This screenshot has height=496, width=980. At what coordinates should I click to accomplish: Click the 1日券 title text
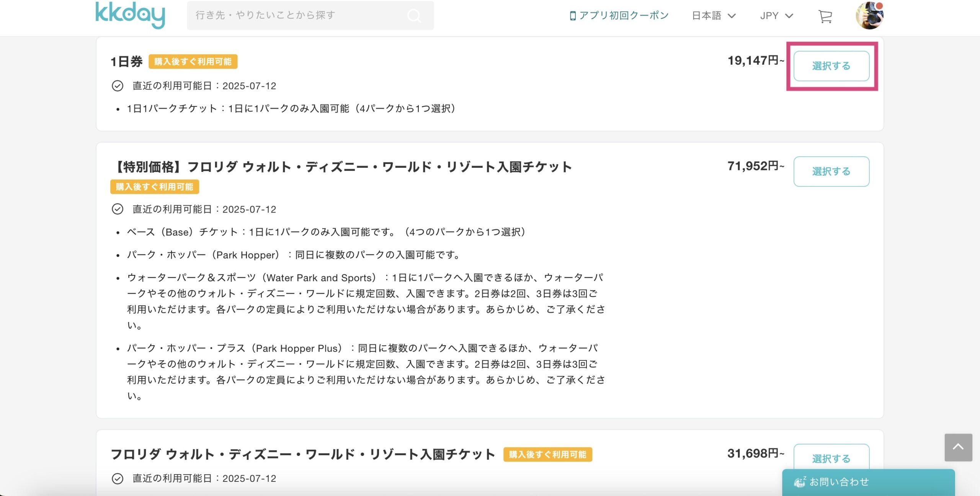[x=126, y=62]
